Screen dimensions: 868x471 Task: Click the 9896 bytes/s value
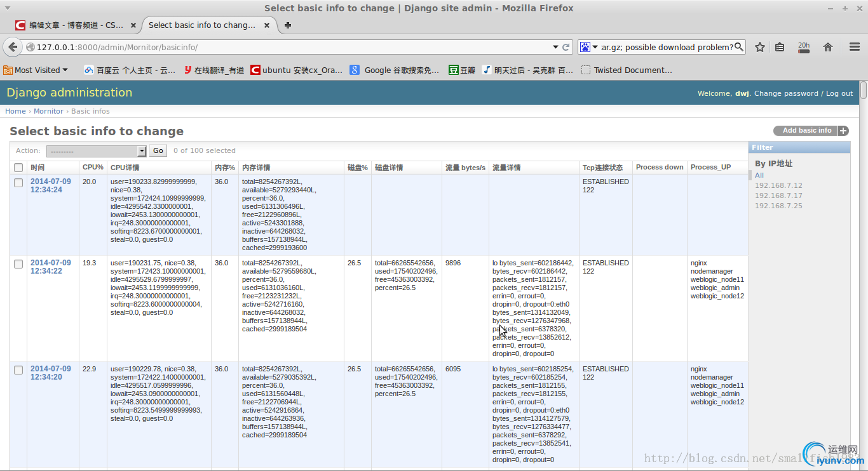(x=453, y=263)
